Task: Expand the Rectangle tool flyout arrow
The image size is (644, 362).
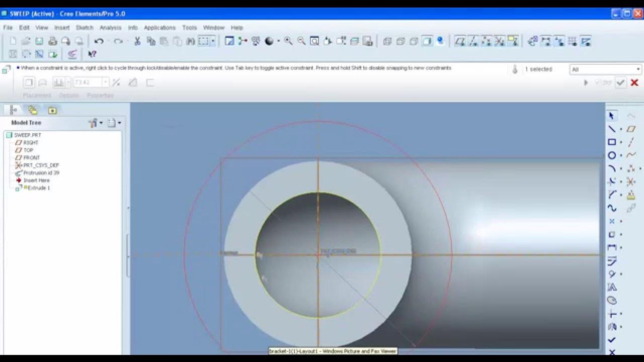Action: pos(621,142)
